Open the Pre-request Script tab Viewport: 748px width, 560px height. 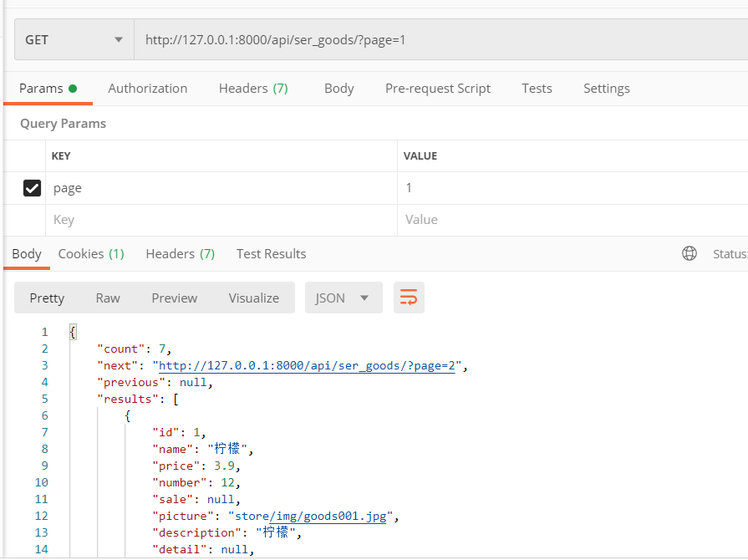pyautogui.click(x=438, y=89)
